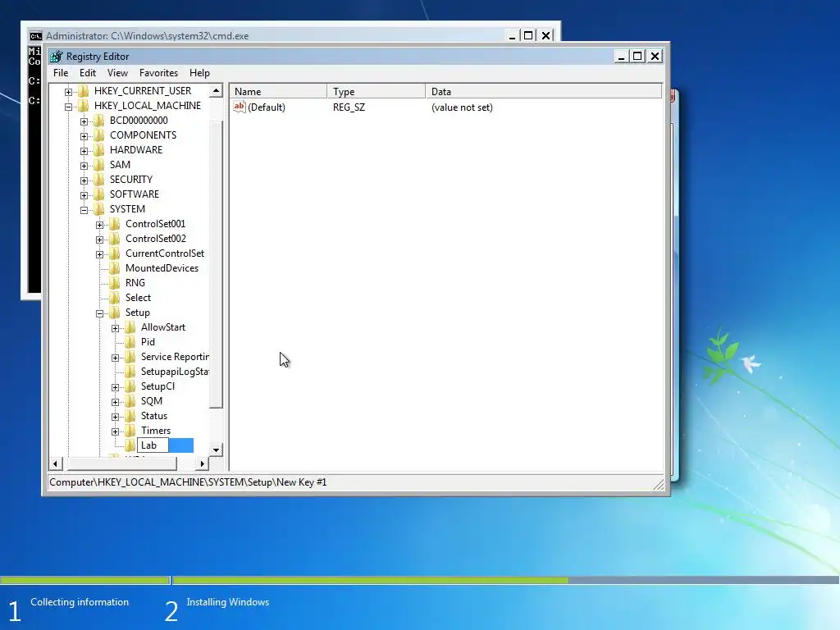Expand the HARDWARE key
Viewport: 840px width, 630px height.
pyautogui.click(x=84, y=151)
